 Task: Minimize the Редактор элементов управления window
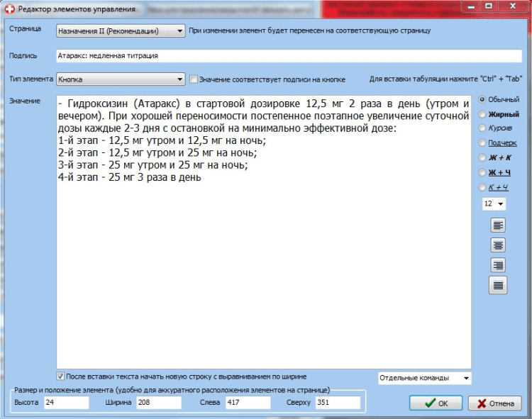click(x=471, y=6)
